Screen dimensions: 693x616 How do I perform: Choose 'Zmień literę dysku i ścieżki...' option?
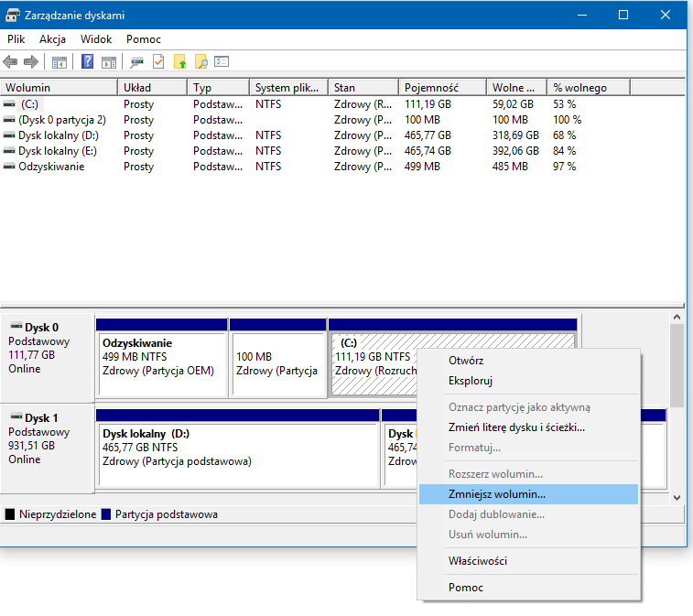515,427
